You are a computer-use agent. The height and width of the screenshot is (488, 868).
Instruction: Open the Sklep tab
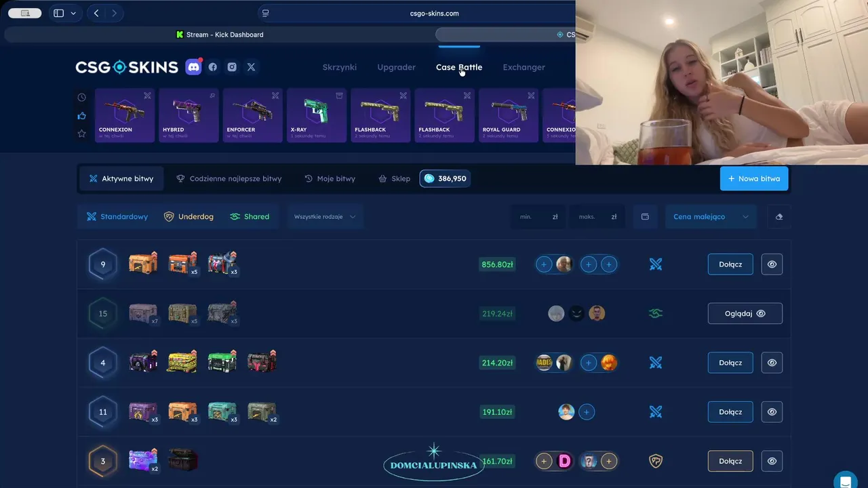394,179
